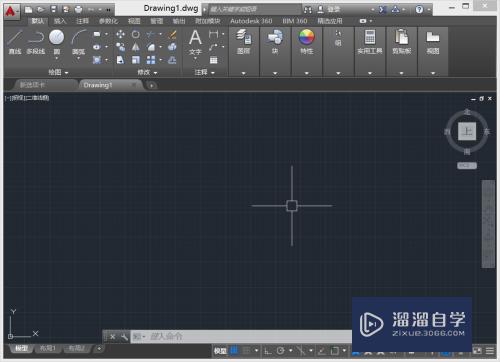Click the Help question mark icon
Screen dimensions: 500x362
419,9
